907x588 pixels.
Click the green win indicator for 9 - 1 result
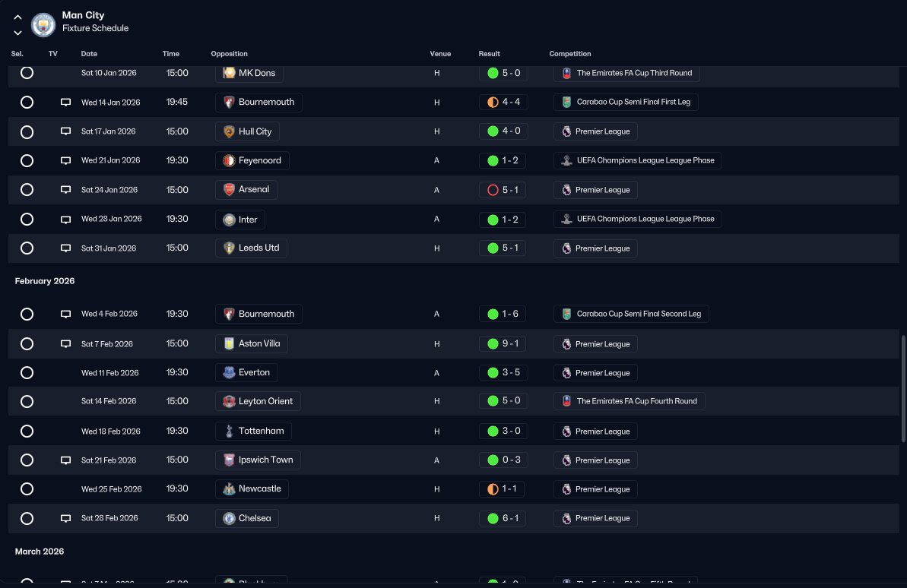pyautogui.click(x=493, y=343)
